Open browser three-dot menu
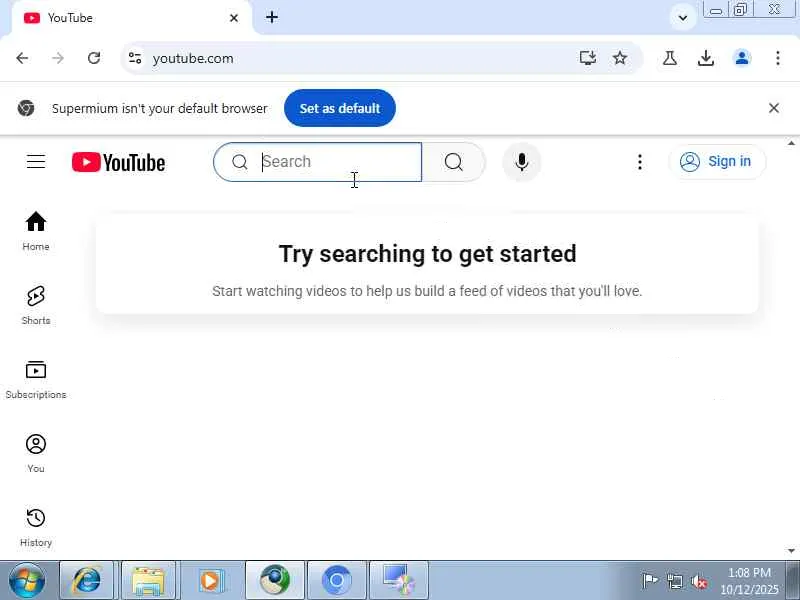The width and height of the screenshot is (800, 600). tap(778, 58)
